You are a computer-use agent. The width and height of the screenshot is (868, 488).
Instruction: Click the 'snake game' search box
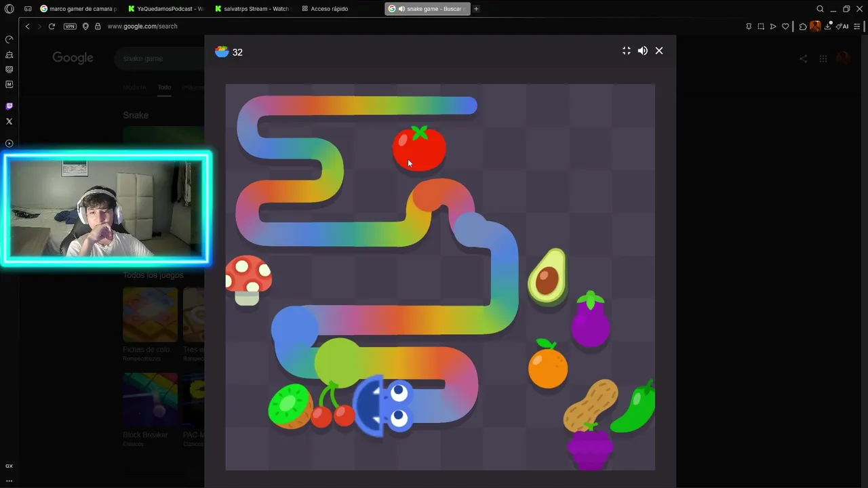[x=159, y=58]
